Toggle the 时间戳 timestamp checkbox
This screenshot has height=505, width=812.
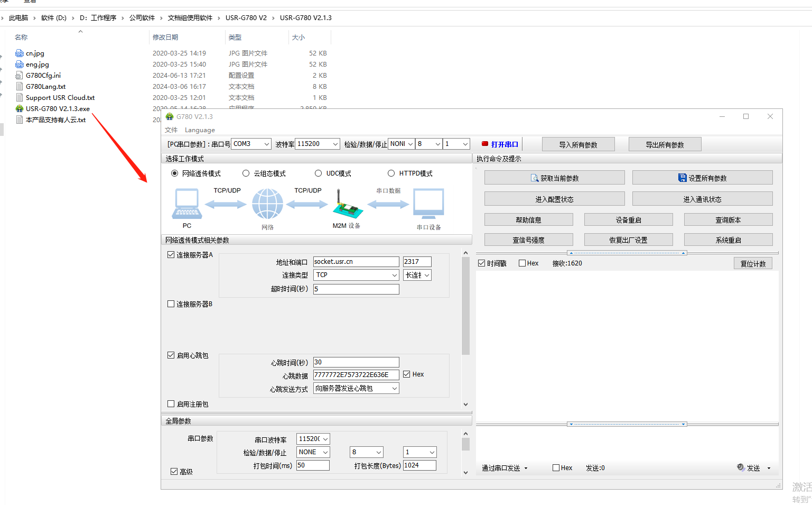click(x=481, y=263)
